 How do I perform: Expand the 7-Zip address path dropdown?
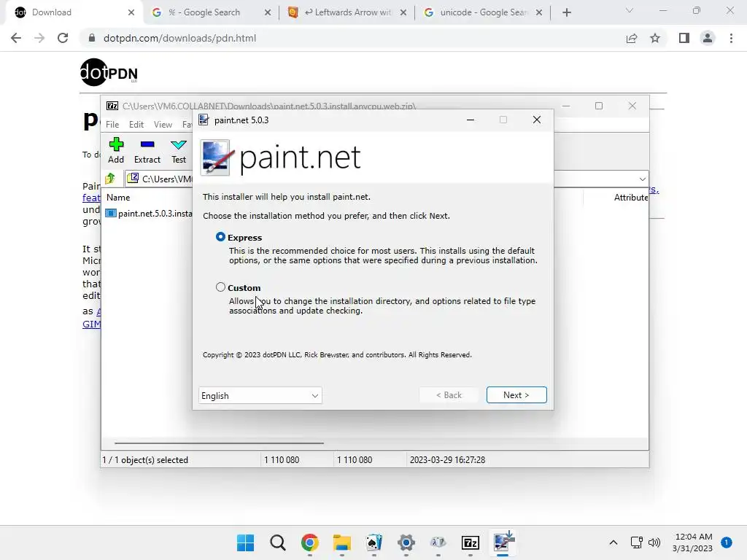(642, 179)
